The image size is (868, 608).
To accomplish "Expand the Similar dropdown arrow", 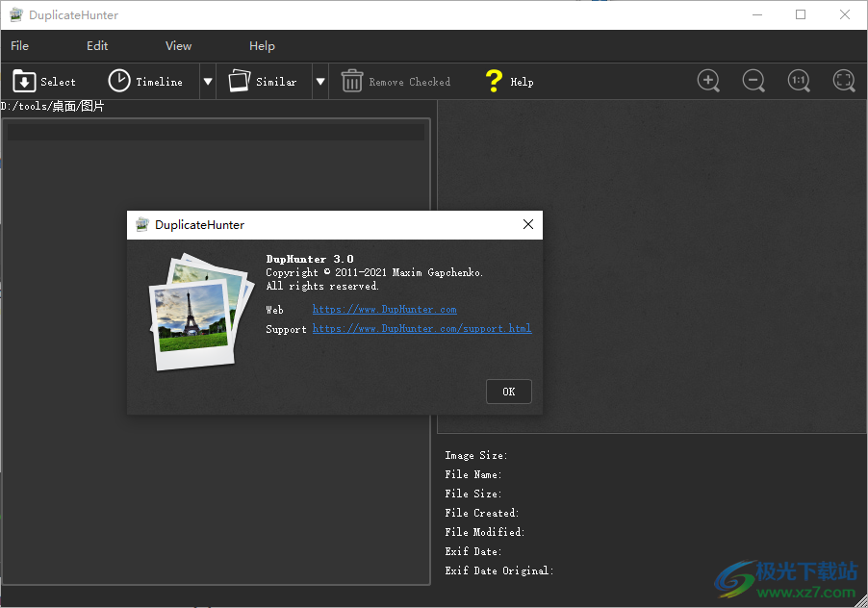I will point(319,82).
